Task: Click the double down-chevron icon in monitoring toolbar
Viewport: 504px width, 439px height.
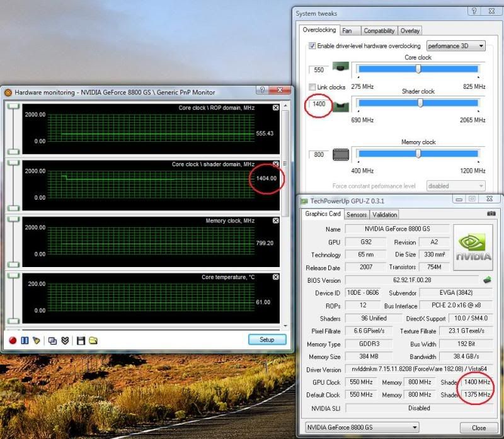Action: point(65,340)
